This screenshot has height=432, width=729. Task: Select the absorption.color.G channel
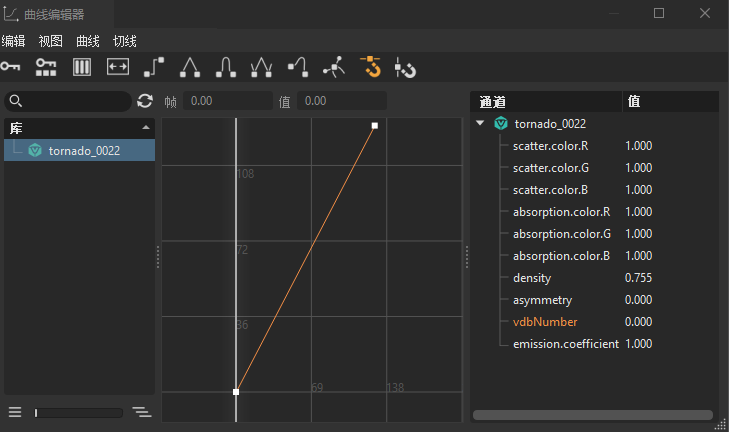[562, 234]
